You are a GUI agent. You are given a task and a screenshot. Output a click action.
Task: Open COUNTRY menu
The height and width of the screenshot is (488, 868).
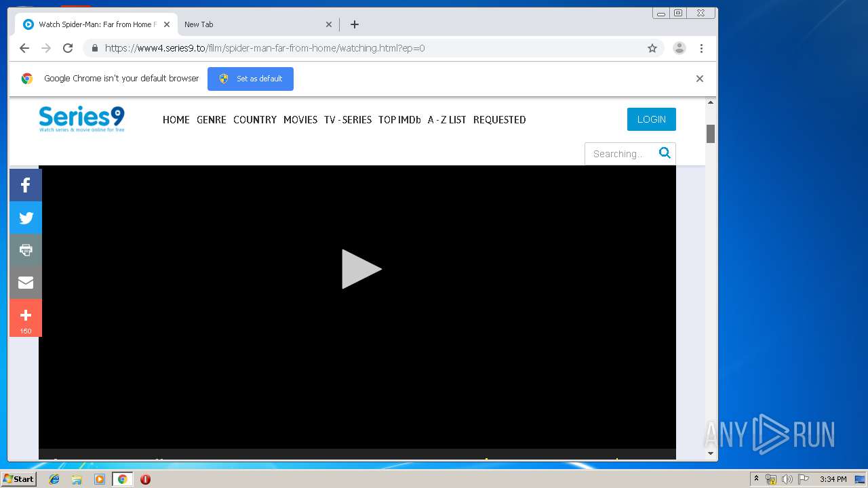(255, 120)
